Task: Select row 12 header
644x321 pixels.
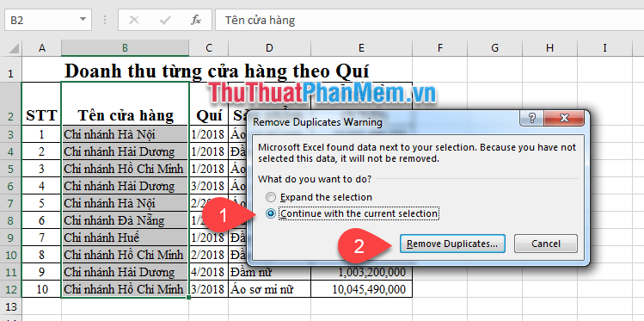Action: click(x=10, y=289)
